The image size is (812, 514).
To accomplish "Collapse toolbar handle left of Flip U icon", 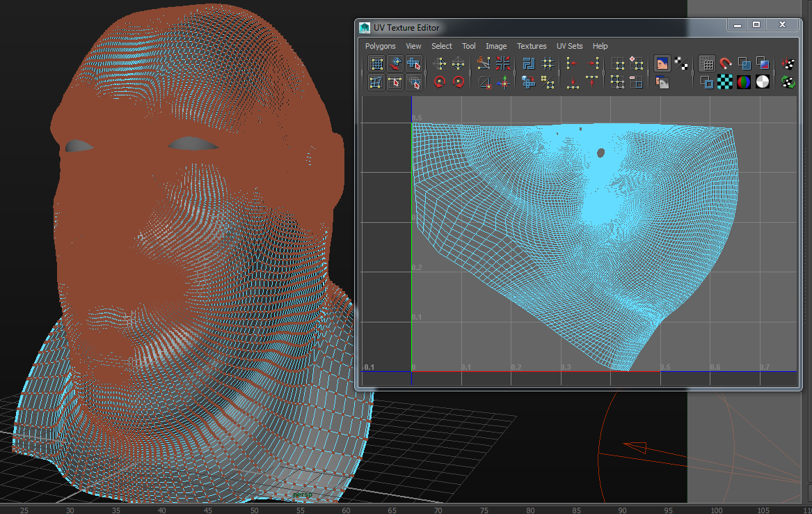I will click(427, 73).
